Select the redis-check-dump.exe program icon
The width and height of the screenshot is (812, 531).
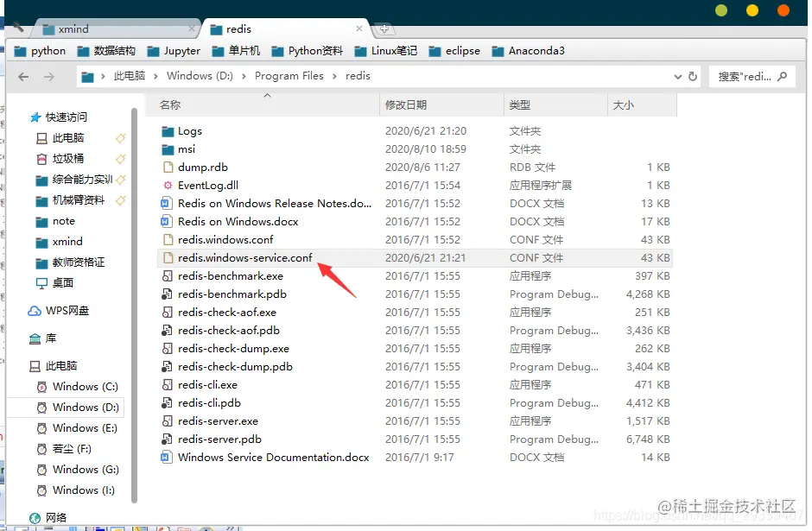(167, 348)
